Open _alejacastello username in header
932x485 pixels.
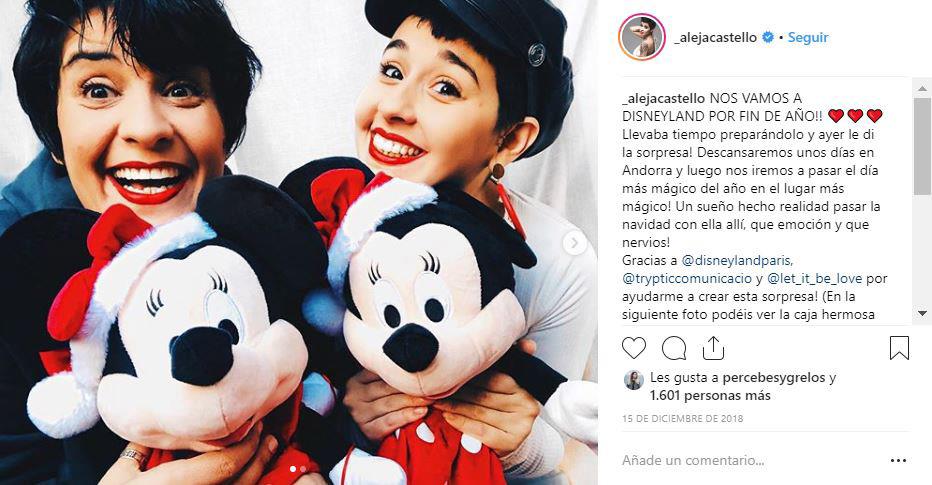coord(716,37)
